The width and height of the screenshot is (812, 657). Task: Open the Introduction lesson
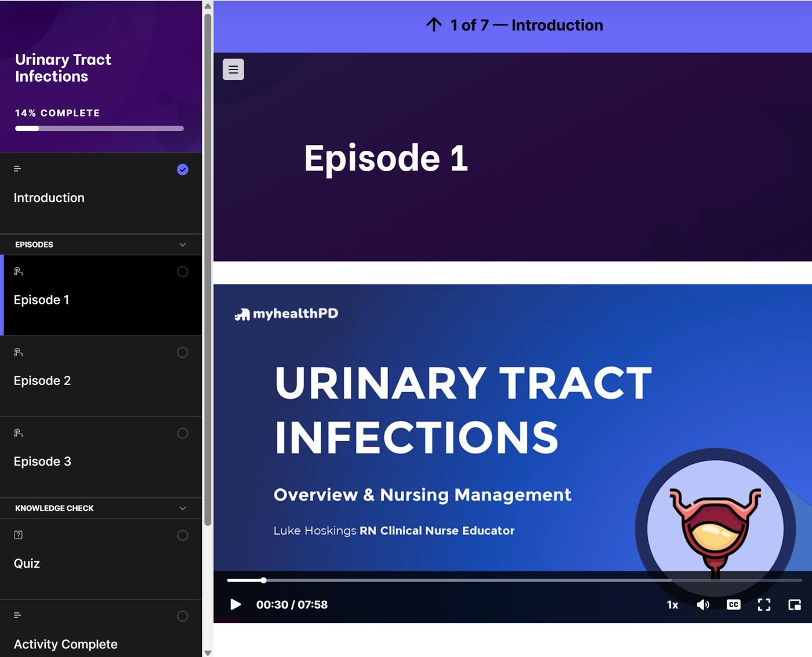(x=101, y=194)
